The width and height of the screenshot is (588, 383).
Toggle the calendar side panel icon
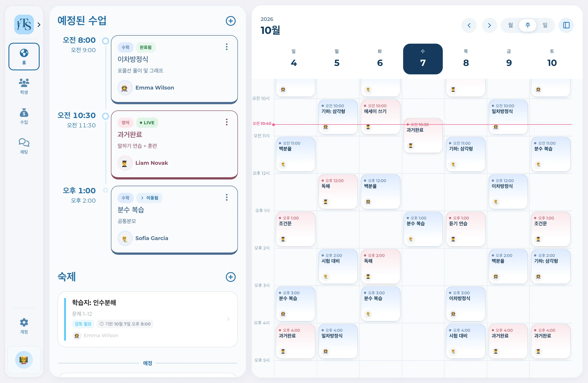566,25
